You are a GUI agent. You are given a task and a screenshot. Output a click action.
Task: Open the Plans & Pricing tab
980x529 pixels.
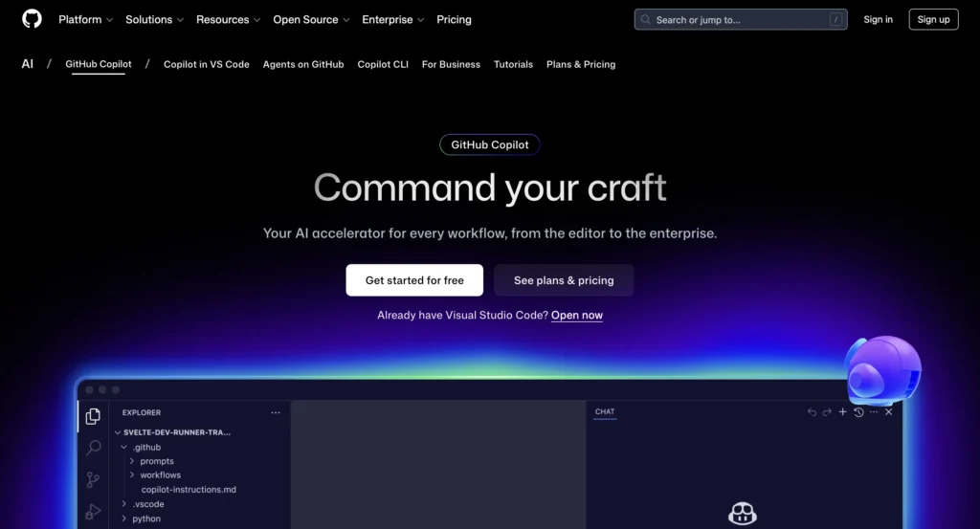click(x=581, y=64)
